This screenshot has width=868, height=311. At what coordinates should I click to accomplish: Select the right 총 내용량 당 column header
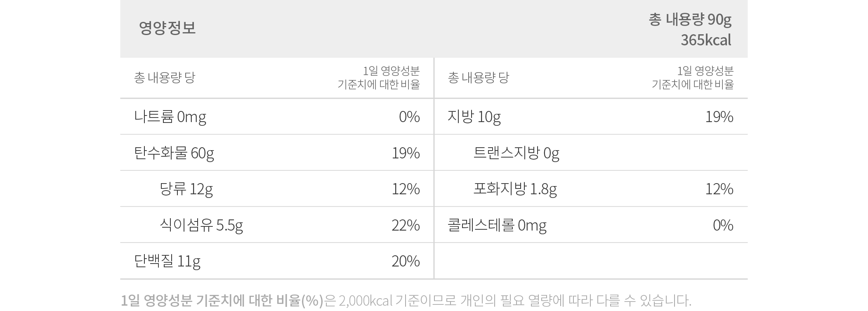[479, 78]
